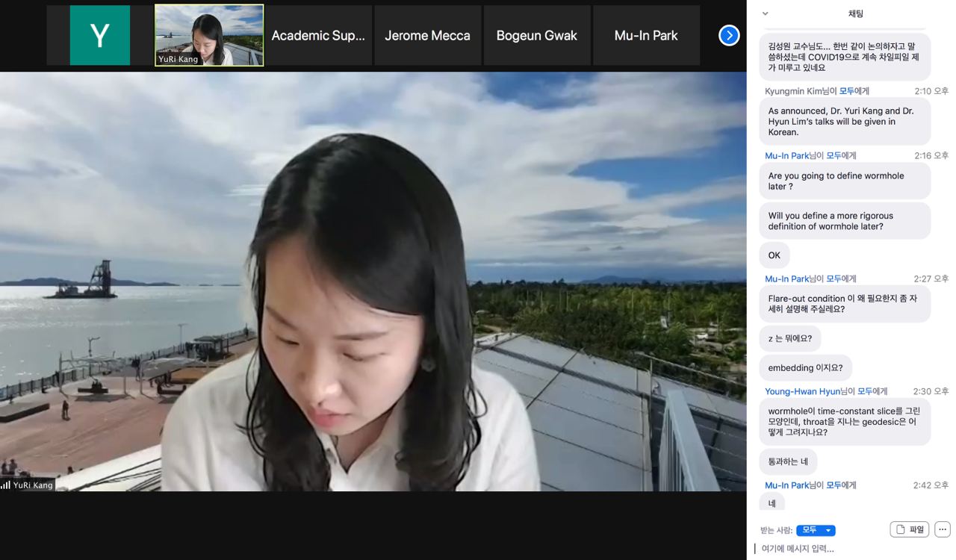Select the Y avatar participant tile

pyautogui.click(x=100, y=35)
